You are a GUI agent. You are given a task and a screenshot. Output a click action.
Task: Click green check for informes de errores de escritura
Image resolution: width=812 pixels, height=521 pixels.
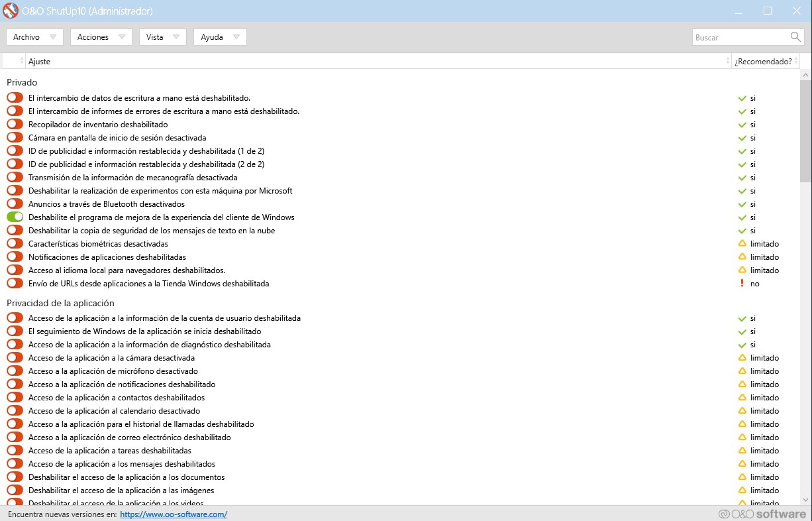[x=742, y=111]
